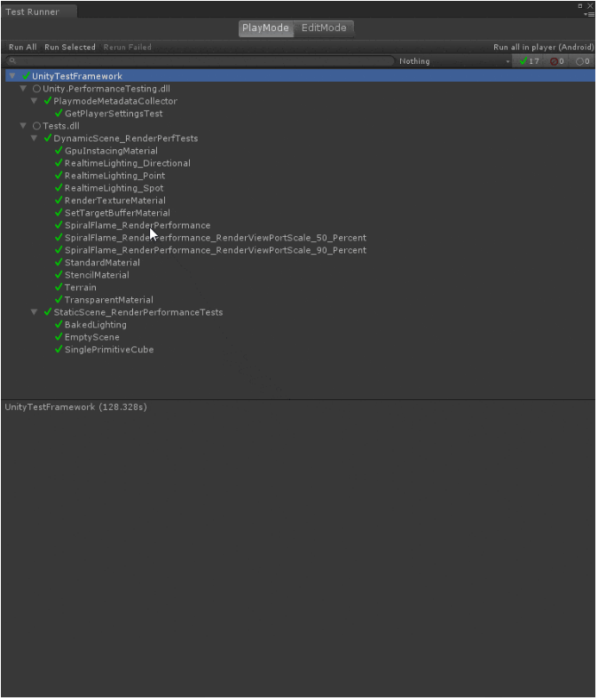
Task: Collapse the DynamicScene_RenderPerfTests node
Action: pyautogui.click(x=34, y=138)
